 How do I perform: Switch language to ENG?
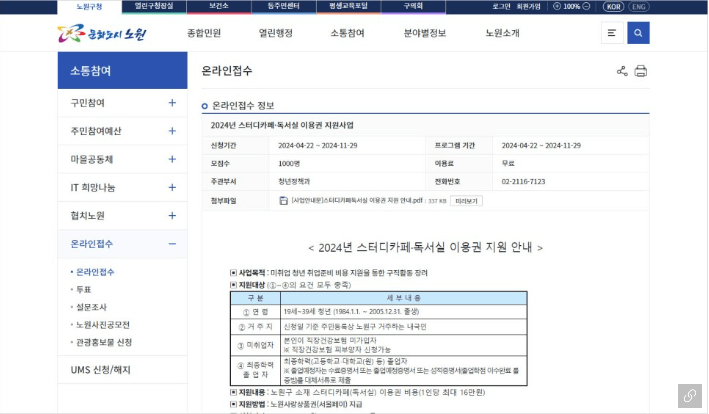(638, 6)
